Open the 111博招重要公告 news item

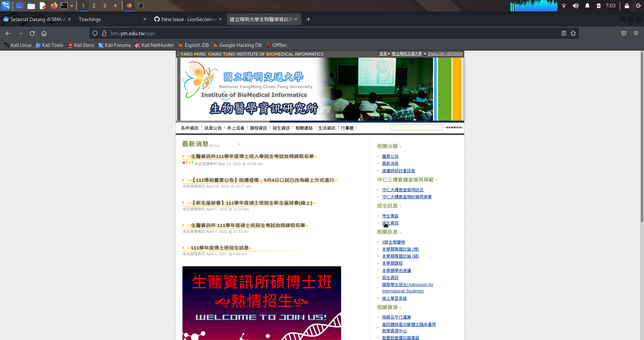click(263, 180)
